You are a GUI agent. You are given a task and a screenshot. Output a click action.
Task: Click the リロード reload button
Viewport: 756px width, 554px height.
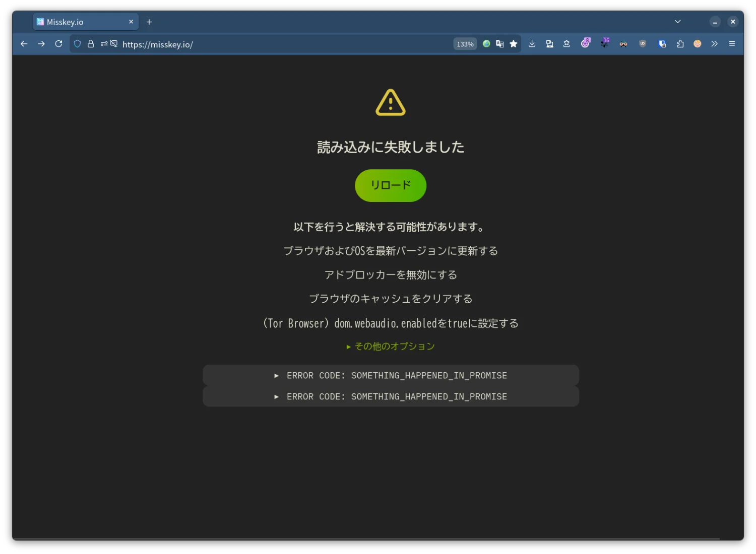[x=390, y=185]
